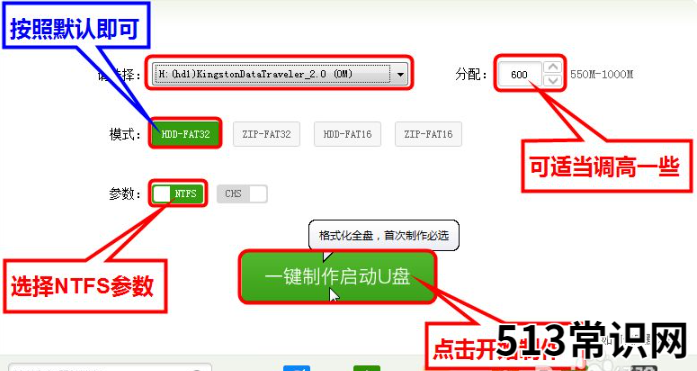Click the allocation size field showing 600
The image size is (697, 371).
(520, 74)
